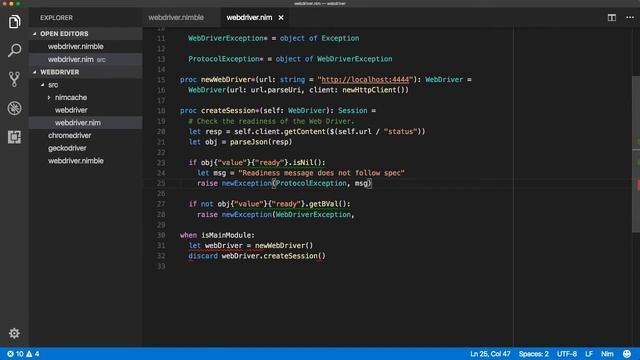The height and width of the screenshot is (360, 640).
Task: Click discard on line 32
Action: (x=203, y=256)
